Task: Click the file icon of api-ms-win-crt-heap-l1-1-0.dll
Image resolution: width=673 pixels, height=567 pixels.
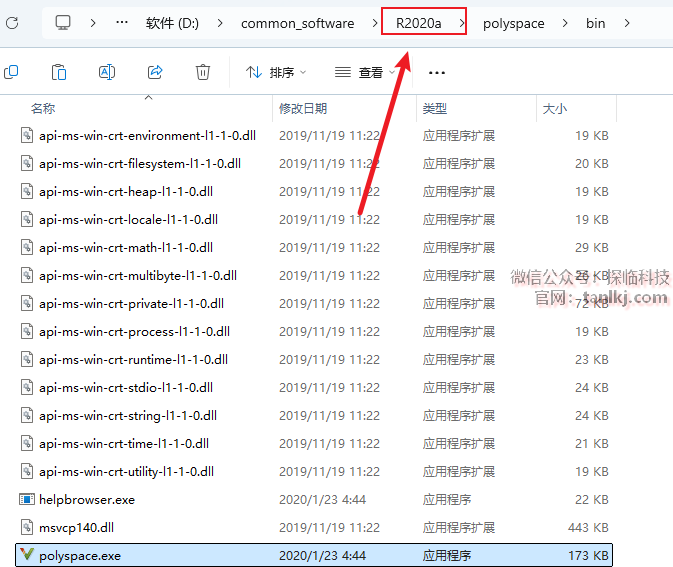Action: coord(27,191)
